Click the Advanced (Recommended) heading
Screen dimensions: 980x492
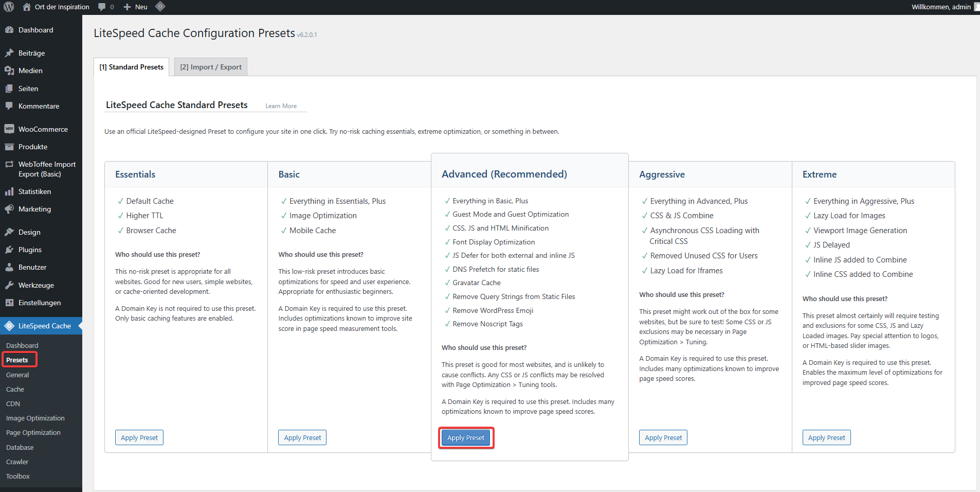pyautogui.click(x=504, y=174)
